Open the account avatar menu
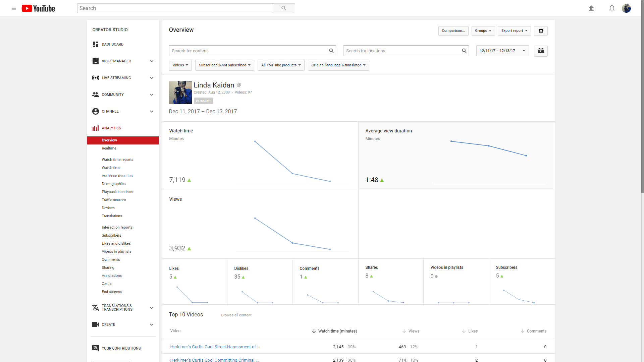The image size is (644, 362). pyautogui.click(x=626, y=8)
